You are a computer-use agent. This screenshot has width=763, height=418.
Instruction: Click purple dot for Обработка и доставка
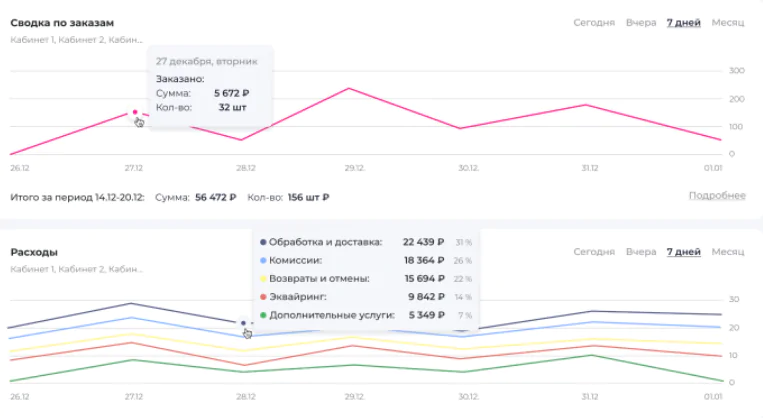coord(263,242)
